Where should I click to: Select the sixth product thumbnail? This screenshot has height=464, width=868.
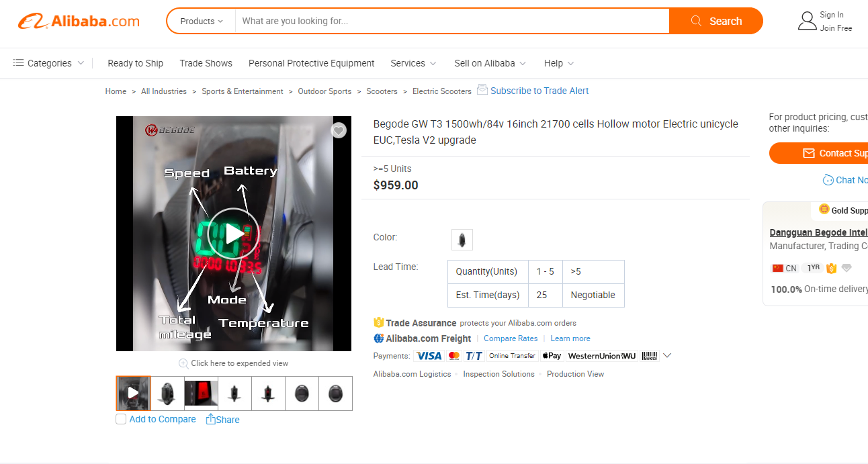click(x=302, y=393)
